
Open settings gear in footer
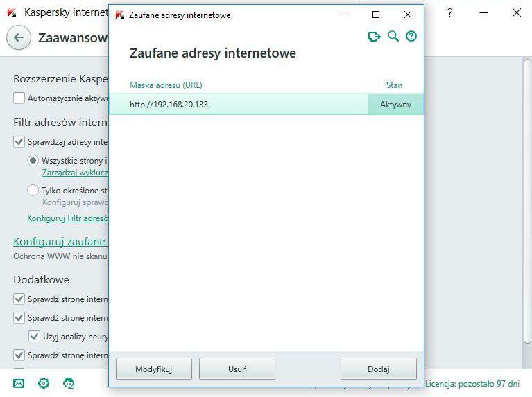[44, 383]
